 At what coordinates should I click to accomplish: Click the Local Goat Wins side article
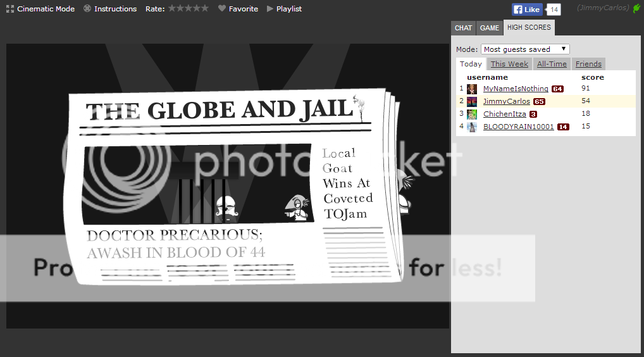pyautogui.click(x=347, y=184)
